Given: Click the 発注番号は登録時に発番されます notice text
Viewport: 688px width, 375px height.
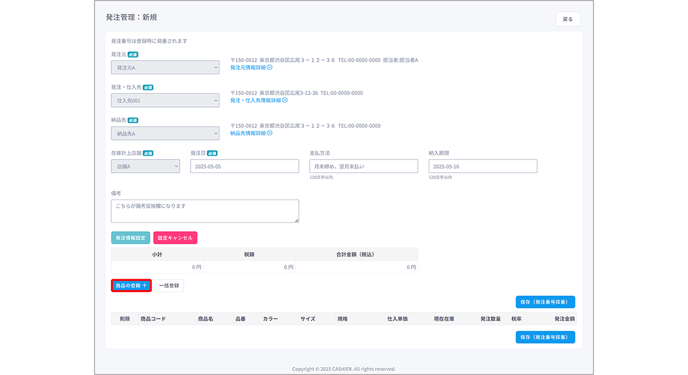Looking at the screenshot, I should point(149,41).
